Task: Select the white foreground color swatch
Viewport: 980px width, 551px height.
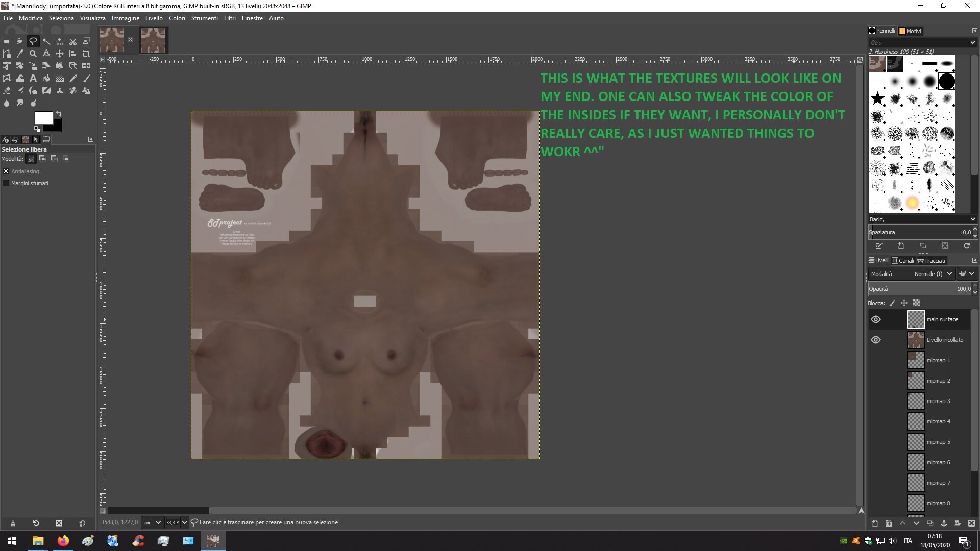Action: tap(43, 117)
